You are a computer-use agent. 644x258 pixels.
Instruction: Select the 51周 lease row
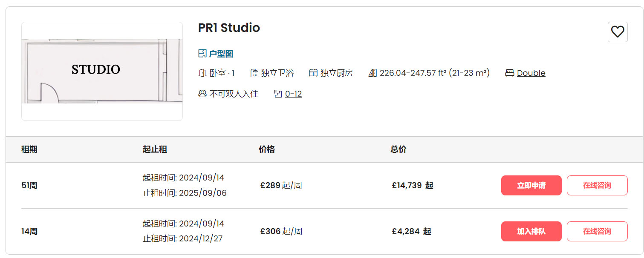pos(29,186)
